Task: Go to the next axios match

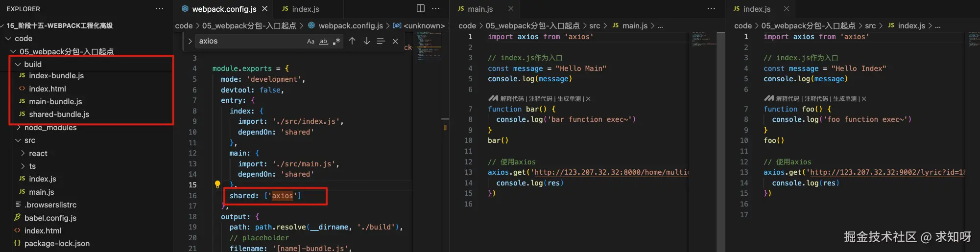Action: [366, 41]
